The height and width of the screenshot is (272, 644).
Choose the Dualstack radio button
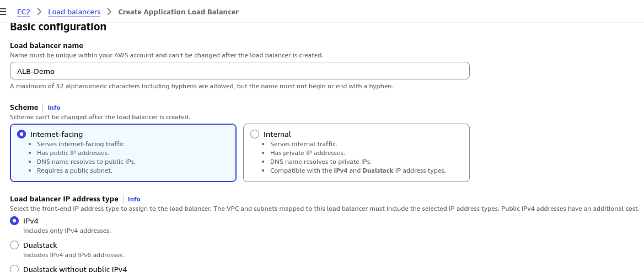pos(14,246)
